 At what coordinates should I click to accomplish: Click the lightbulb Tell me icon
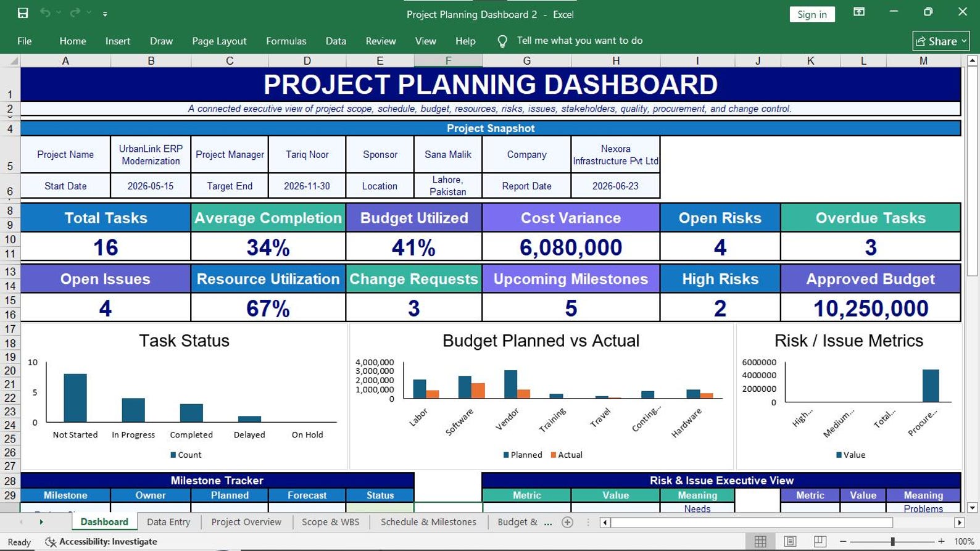point(502,41)
